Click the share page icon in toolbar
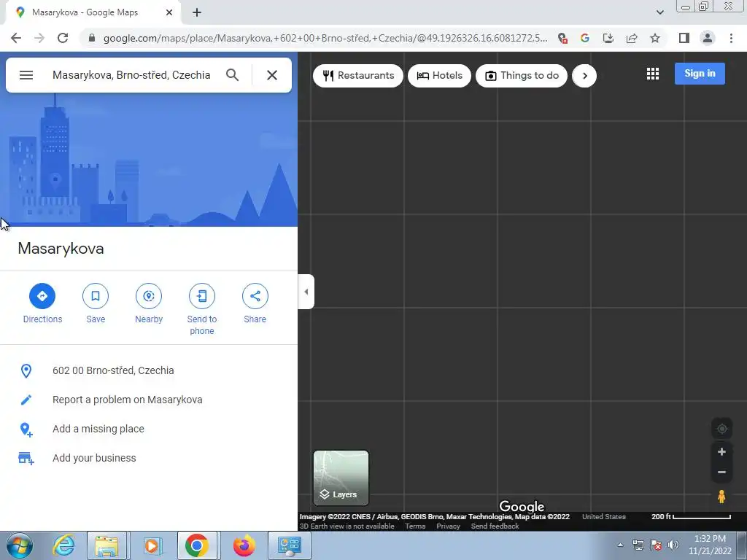This screenshot has height=560, width=747. coord(632,38)
